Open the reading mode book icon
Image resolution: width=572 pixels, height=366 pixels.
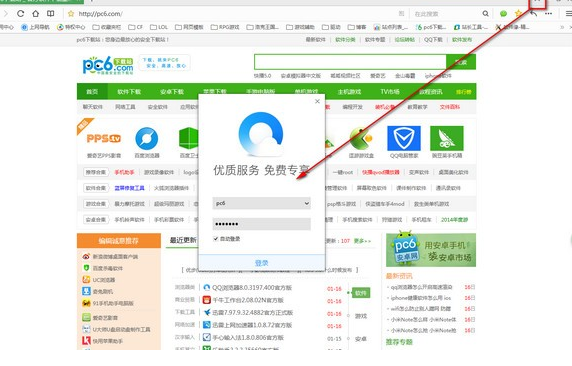50,14
